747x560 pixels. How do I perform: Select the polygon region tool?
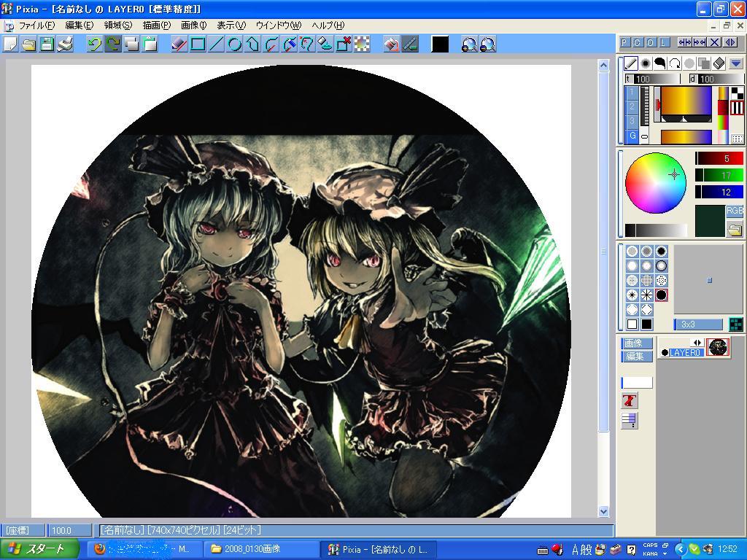252,44
